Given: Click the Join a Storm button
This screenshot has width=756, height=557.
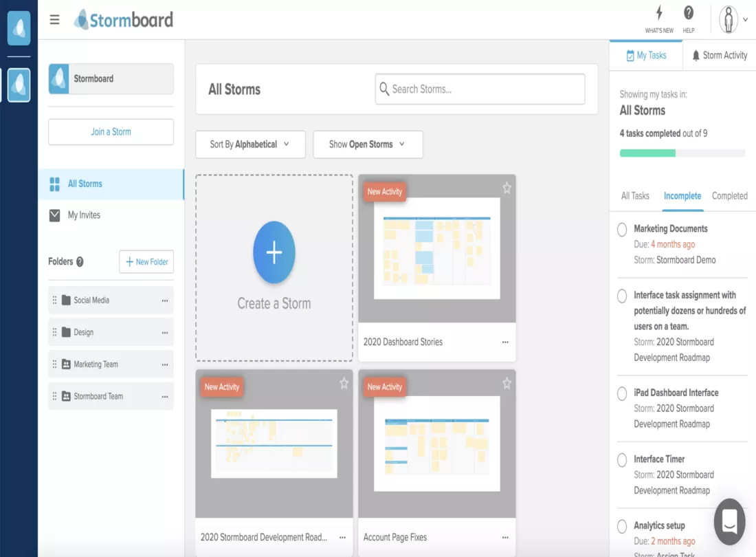Looking at the screenshot, I should tap(111, 132).
